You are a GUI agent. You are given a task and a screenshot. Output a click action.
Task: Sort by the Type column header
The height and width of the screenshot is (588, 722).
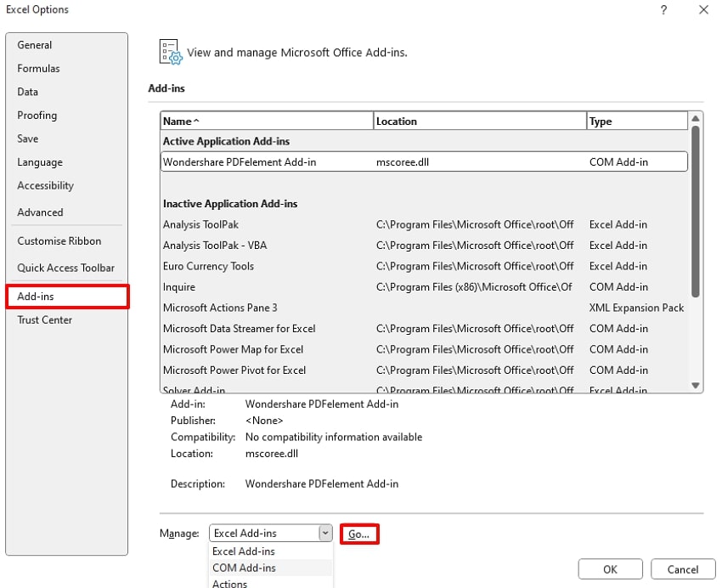tap(636, 122)
